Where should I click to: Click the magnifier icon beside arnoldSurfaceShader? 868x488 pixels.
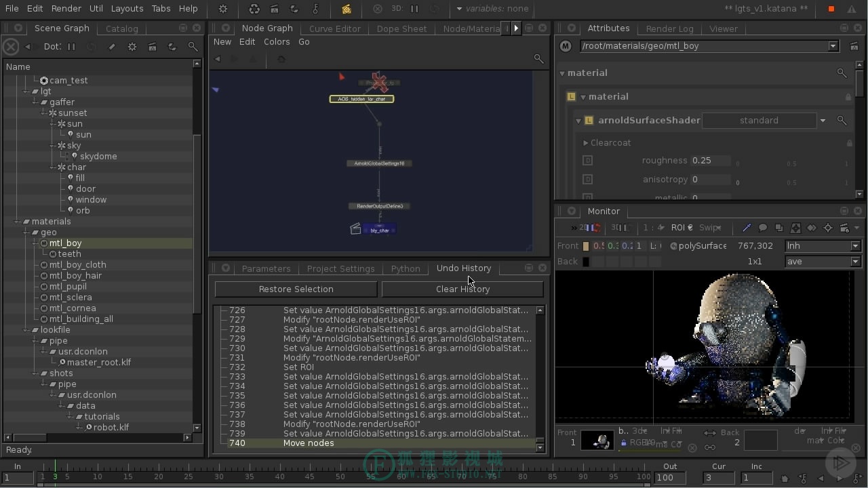(x=842, y=121)
